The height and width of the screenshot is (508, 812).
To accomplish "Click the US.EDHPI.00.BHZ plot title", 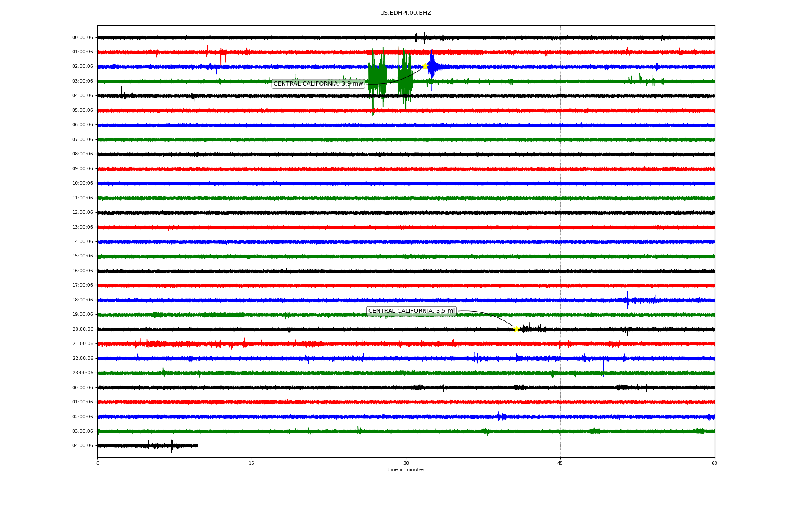I will 406,13.
